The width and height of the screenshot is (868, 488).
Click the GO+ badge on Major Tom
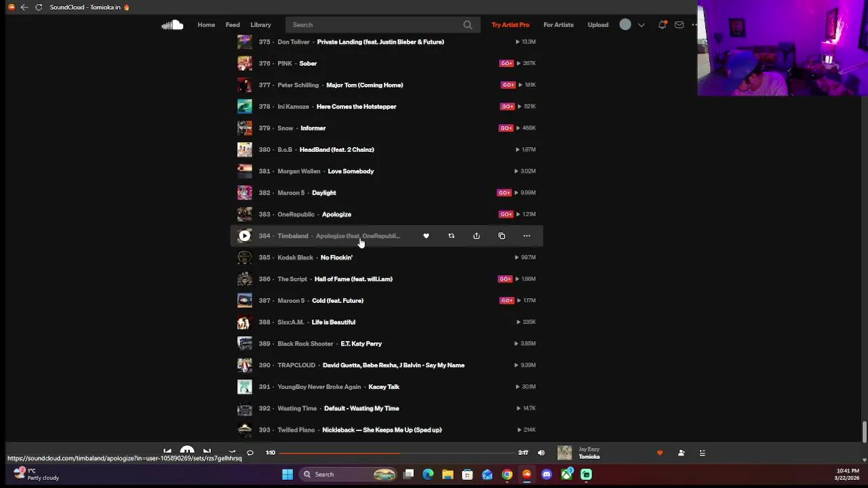tap(508, 85)
